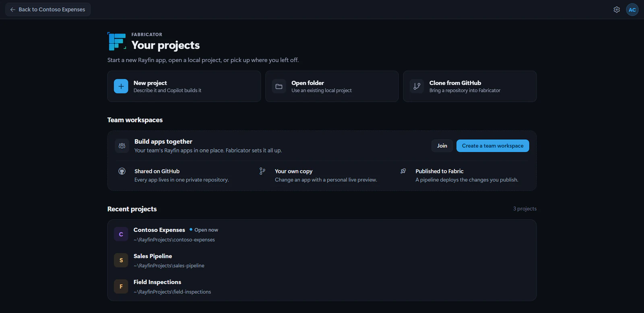Click the Open folder icon

(x=279, y=86)
